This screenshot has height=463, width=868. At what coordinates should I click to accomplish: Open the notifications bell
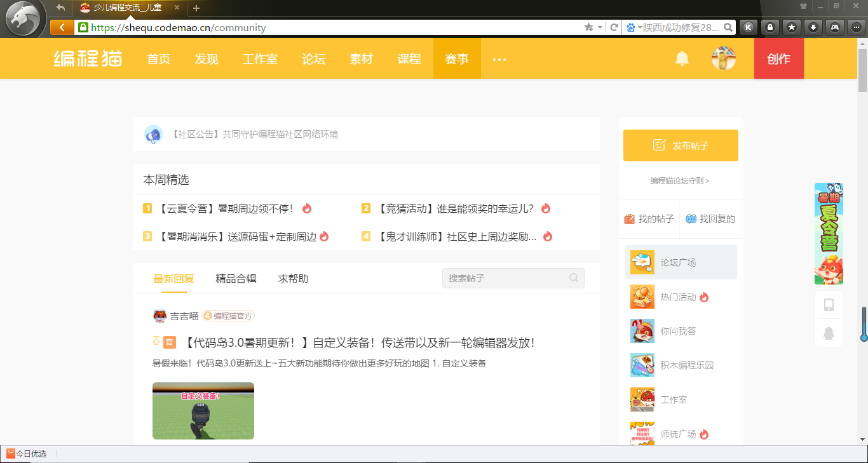pos(682,58)
